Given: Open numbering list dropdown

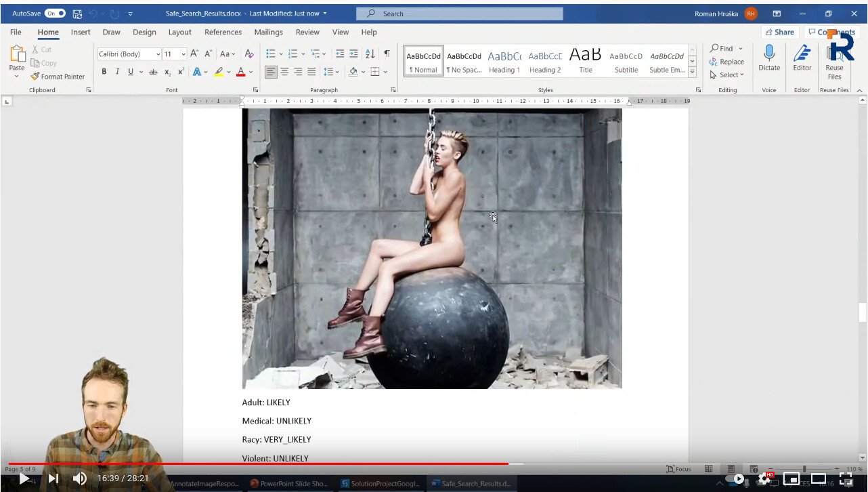Looking at the screenshot, I should point(303,54).
